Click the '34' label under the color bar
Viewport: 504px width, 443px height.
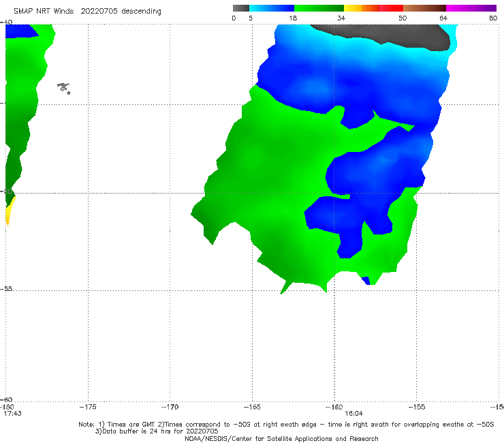(341, 18)
